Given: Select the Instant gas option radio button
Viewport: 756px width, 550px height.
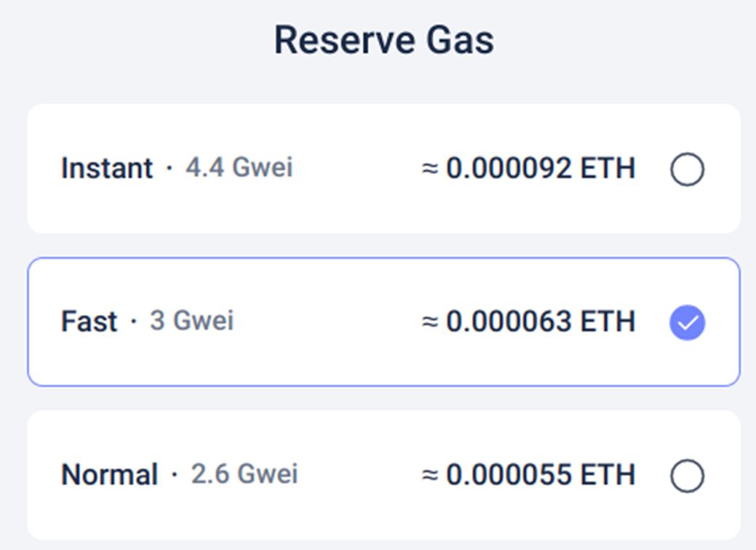Looking at the screenshot, I should [687, 168].
